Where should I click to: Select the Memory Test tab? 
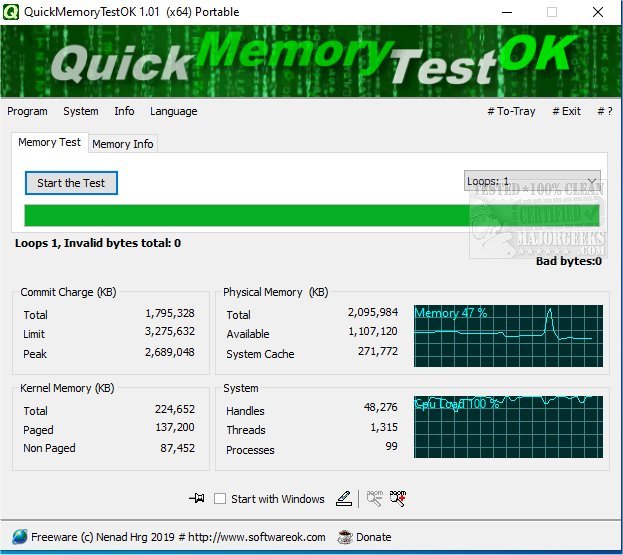(49, 143)
